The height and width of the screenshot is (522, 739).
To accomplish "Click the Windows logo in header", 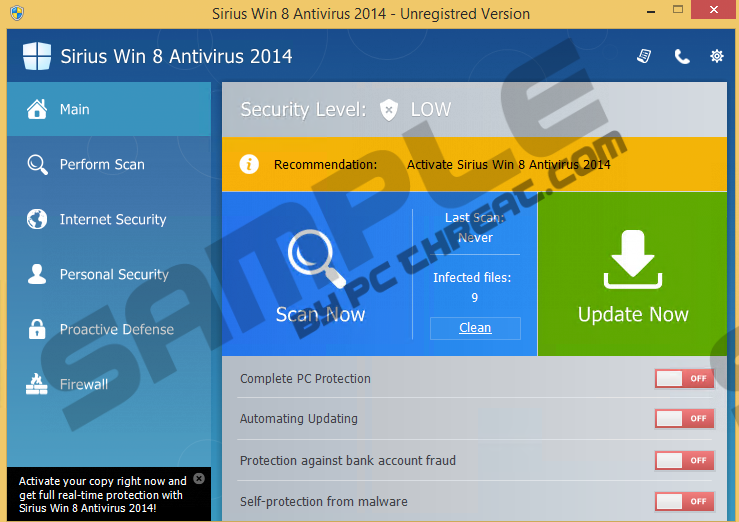I will tap(37, 56).
